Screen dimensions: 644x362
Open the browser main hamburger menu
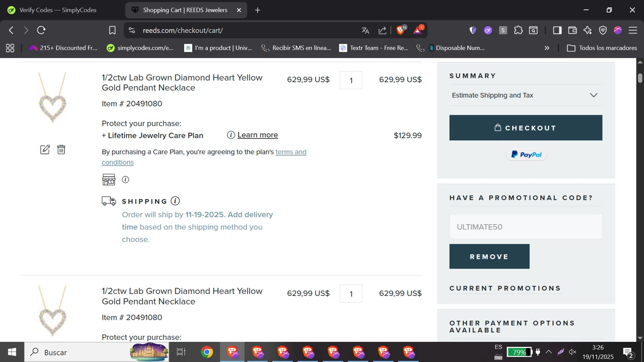(x=633, y=30)
